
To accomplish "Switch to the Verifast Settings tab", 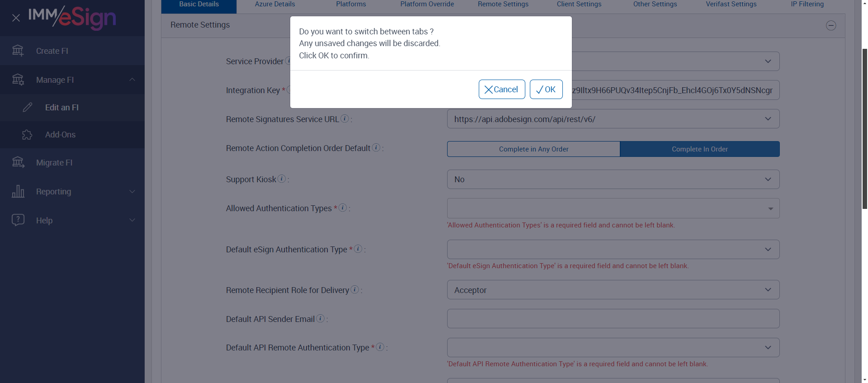I will click(x=731, y=4).
